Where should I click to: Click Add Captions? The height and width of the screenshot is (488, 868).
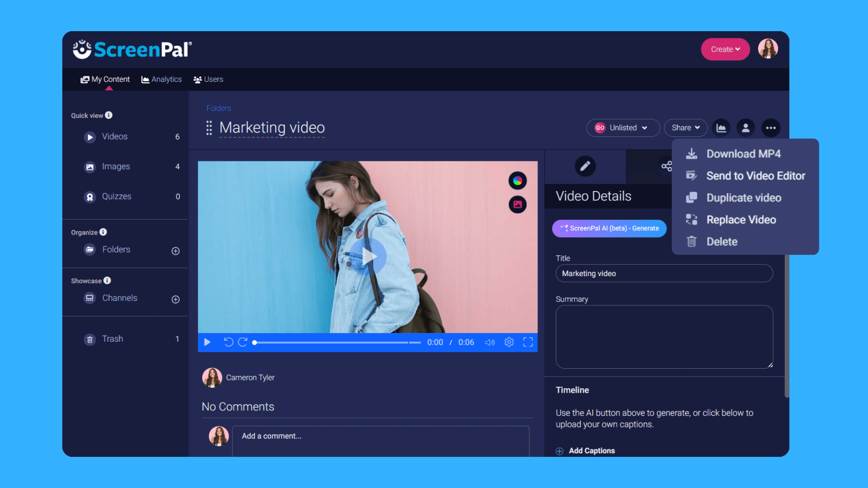[x=592, y=451]
